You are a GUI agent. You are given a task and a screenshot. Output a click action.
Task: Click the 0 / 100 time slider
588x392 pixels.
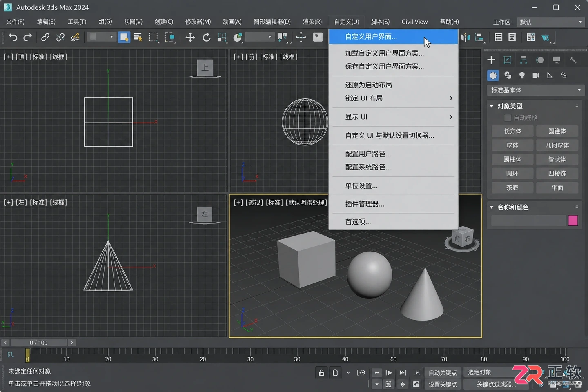[38, 343]
